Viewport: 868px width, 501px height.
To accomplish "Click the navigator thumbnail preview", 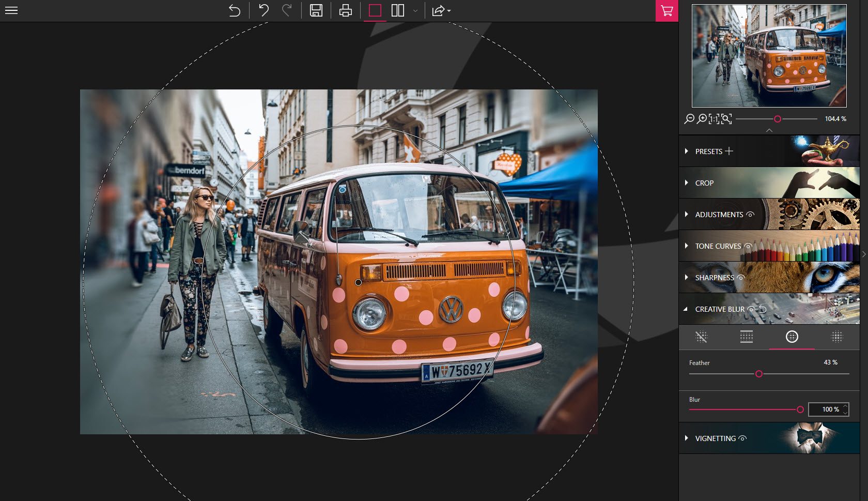I will 769,56.
